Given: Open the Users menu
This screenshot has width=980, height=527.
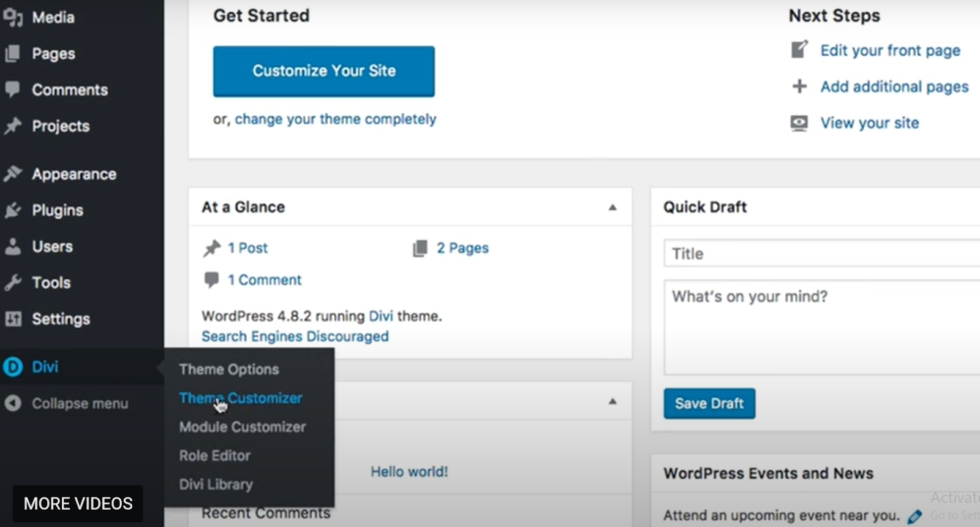Looking at the screenshot, I should pos(53,247).
